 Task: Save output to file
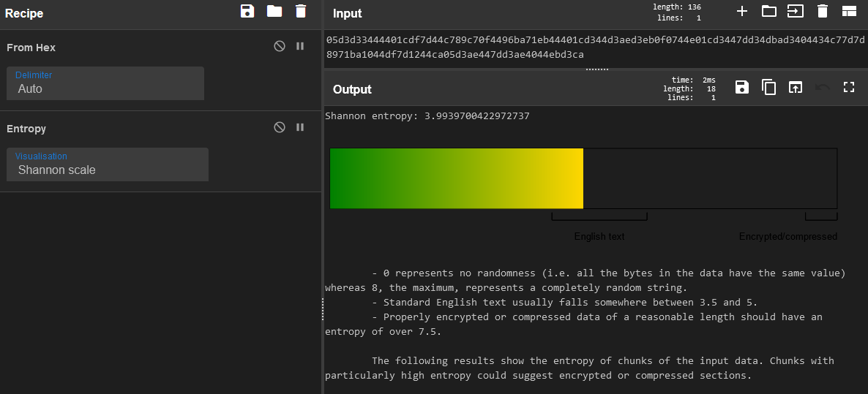(742, 88)
